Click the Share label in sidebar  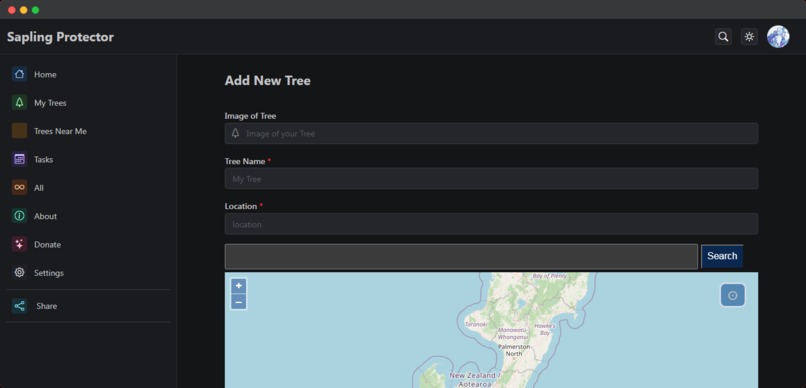[46, 306]
